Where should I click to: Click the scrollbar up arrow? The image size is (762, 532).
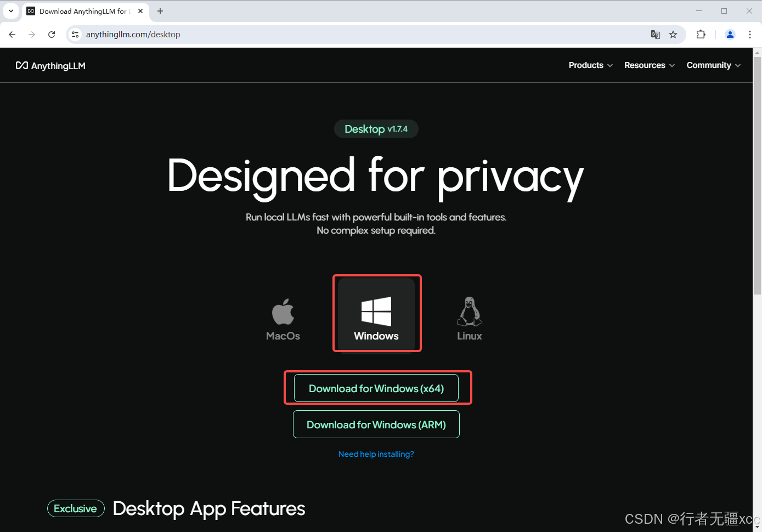tap(757, 52)
